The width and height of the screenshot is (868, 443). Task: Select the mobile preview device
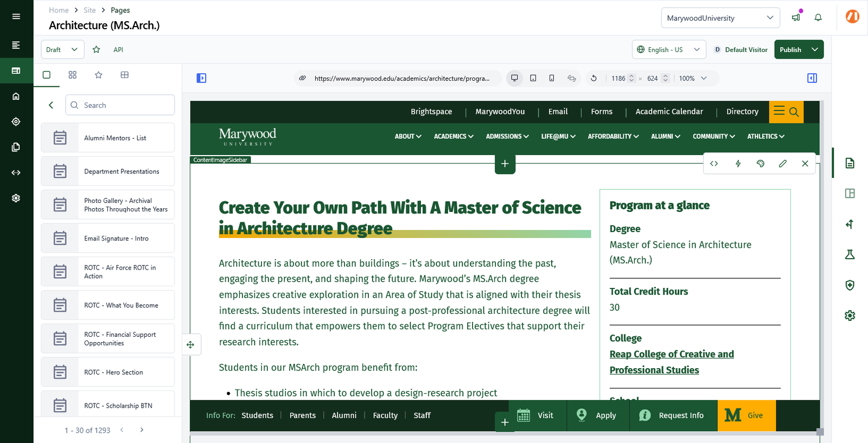552,78
